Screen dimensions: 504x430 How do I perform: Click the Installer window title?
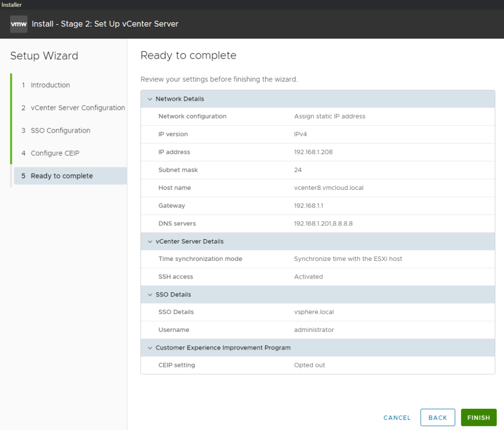pos(12,4)
